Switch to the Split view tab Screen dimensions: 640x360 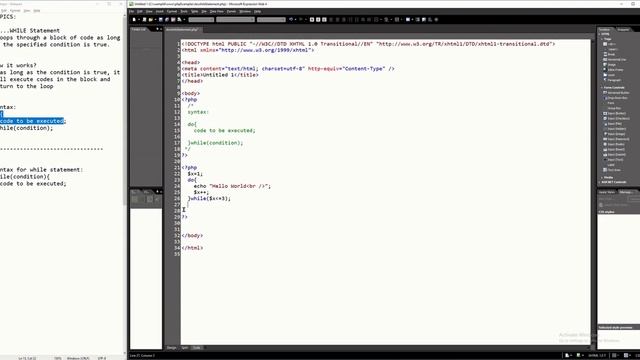tap(185, 348)
